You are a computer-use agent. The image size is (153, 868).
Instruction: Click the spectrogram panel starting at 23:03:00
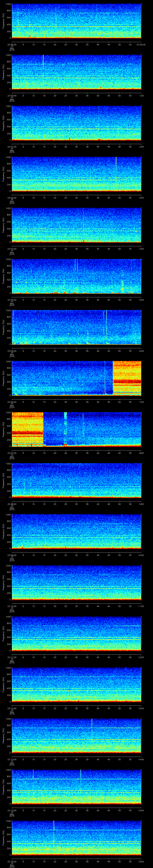tap(76, 225)
